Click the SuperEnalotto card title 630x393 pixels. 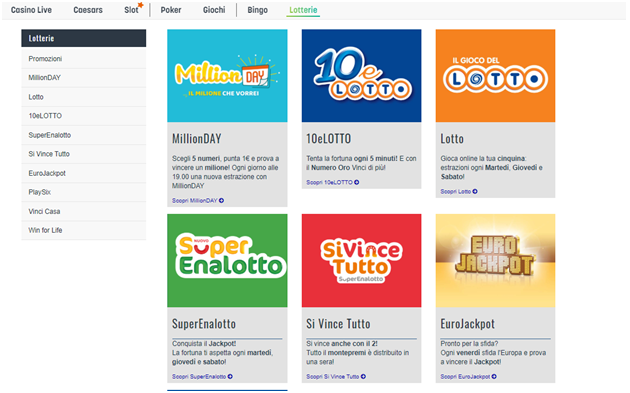coord(204,324)
